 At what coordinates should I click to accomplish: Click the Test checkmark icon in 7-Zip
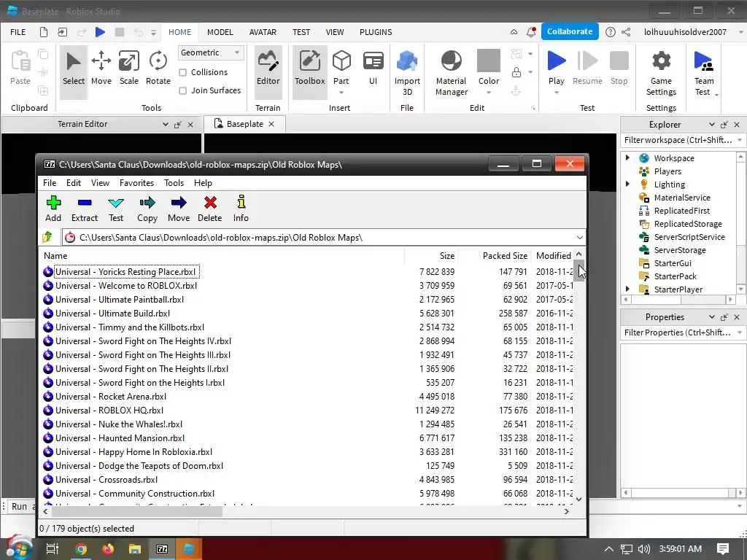pyautogui.click(x=116, y=203)
